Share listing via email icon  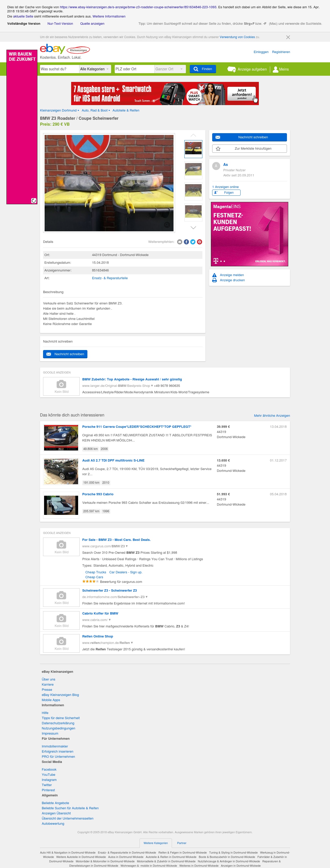179,242
